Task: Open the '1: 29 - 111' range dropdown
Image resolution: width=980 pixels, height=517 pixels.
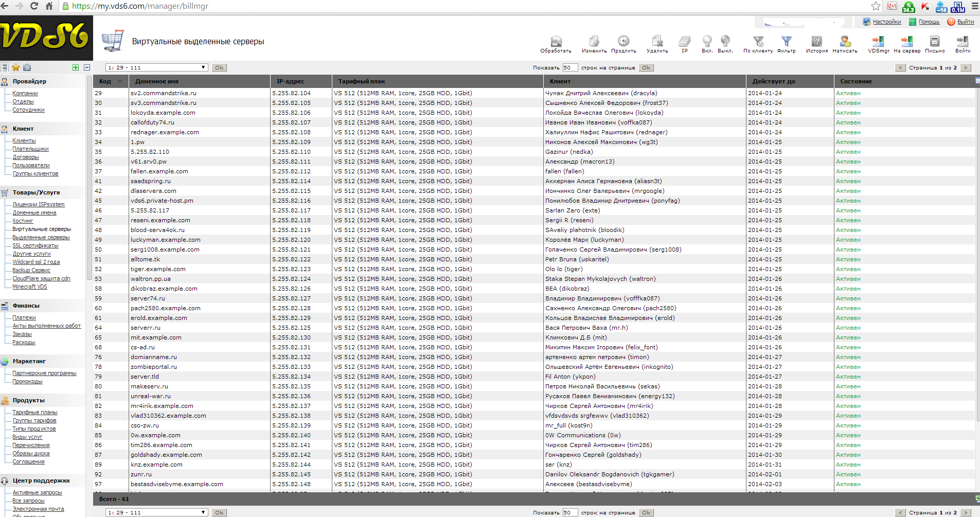Action: pos(156,67)
